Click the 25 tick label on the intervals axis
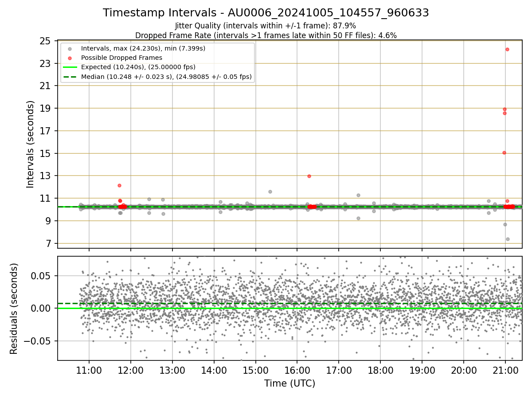Image resolution: width=532 pixels, height=399 pixels. (45, 41)
